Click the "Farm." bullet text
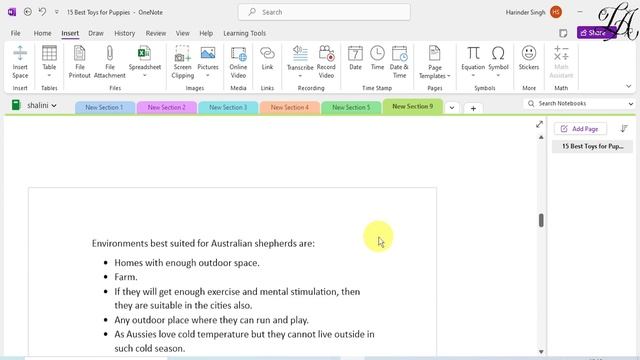 (x=126, y=277)
